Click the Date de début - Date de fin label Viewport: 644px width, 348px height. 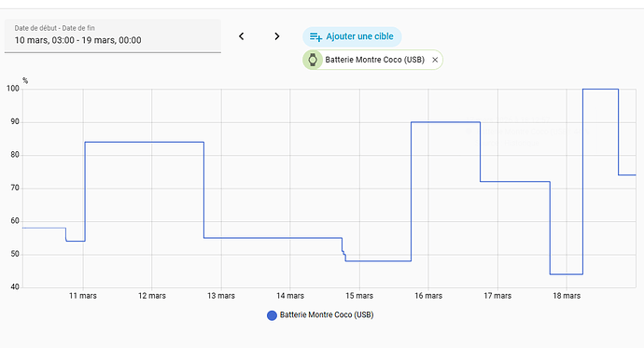55,28
